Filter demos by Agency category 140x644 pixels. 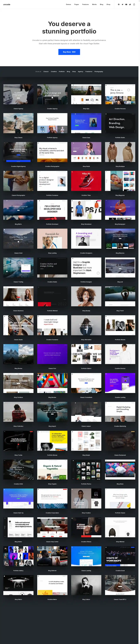point(80,71)
